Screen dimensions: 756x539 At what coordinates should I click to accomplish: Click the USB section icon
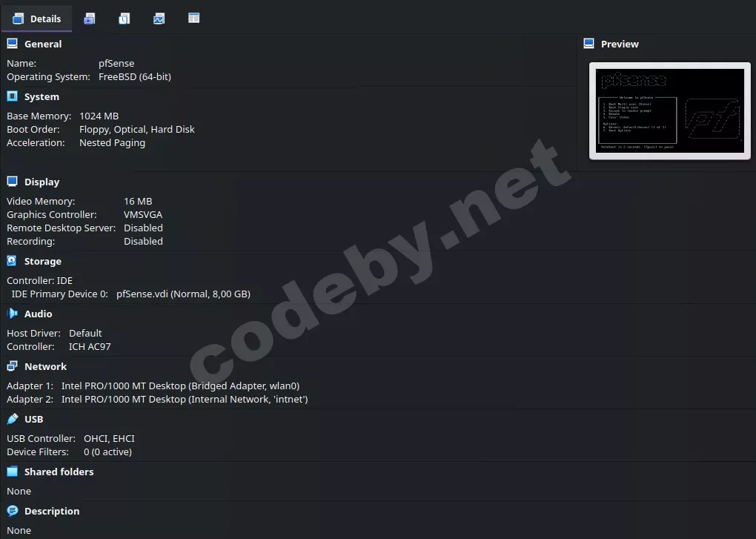point(11,418)
